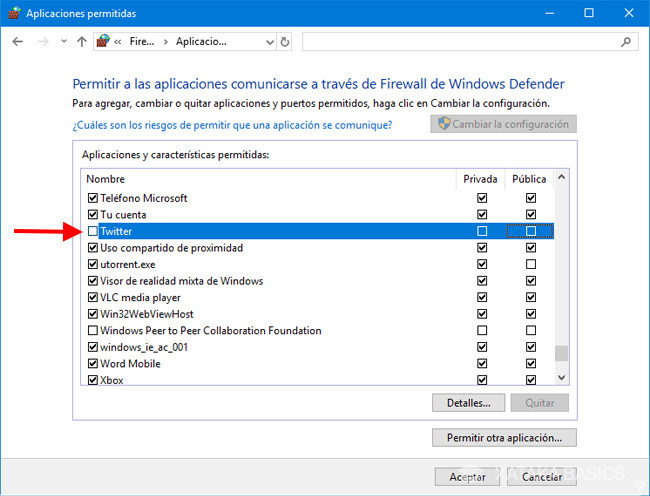Viewport: 650px width, 496px height.
Task: Toggle Teléfono Microsoft Pública checkbox
Action: click(531, 198)
